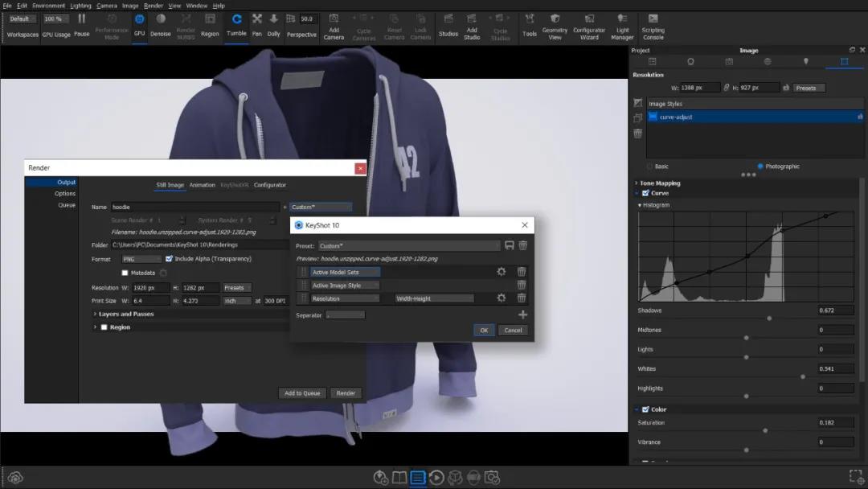This screenshot has width=868, height=489.
Task: Expand the Layers and Passes section
Action: [x=96, y=314]
